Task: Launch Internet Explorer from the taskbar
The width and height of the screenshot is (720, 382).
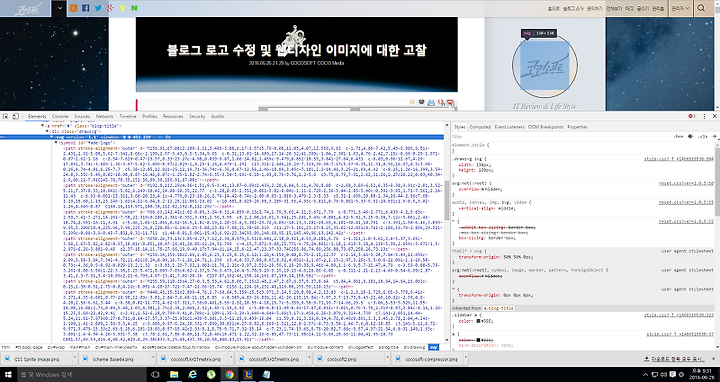Action: pyautogui.click(x=193, y=375)
